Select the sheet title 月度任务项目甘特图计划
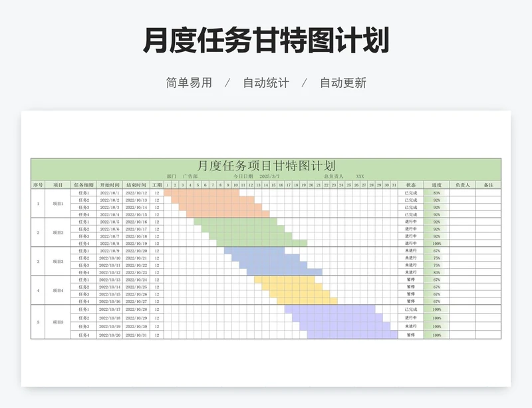This screenshot has height=408, width=532. (x=266, y=166)
